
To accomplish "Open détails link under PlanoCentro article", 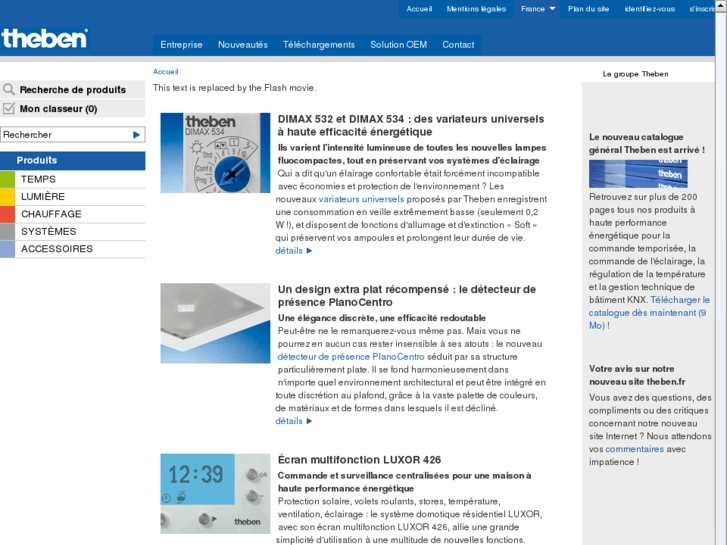I will (x=293, y=421).
